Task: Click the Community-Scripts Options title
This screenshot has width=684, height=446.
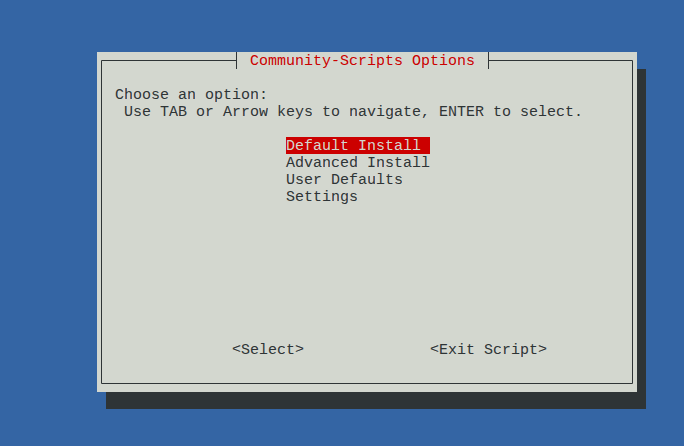Action: pyautogui.click(x=362, y=61)
